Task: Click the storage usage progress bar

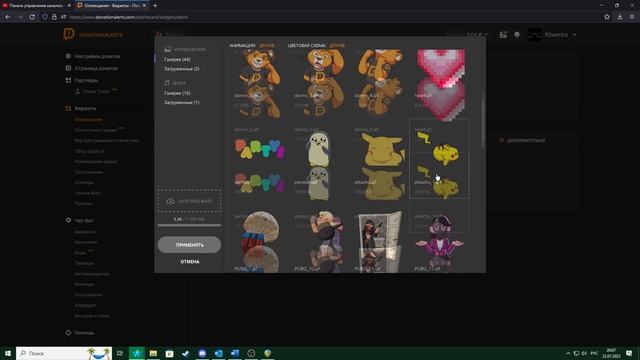Action: 189,225
